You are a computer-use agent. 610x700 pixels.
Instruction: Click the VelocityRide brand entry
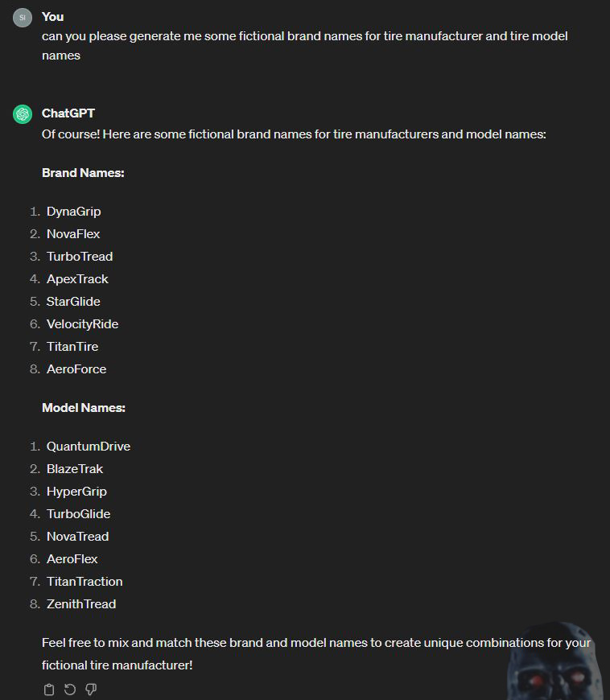pyautogui.click(x=82, y=324)
